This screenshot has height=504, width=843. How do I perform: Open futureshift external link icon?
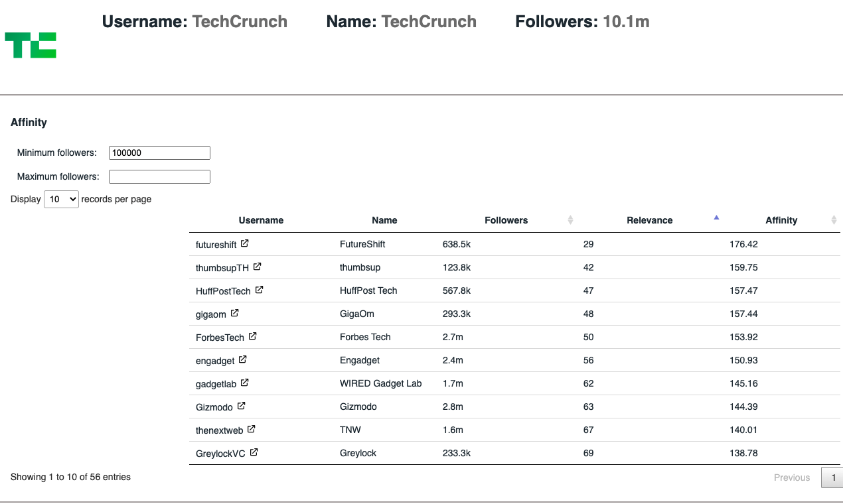pos(244,243)
